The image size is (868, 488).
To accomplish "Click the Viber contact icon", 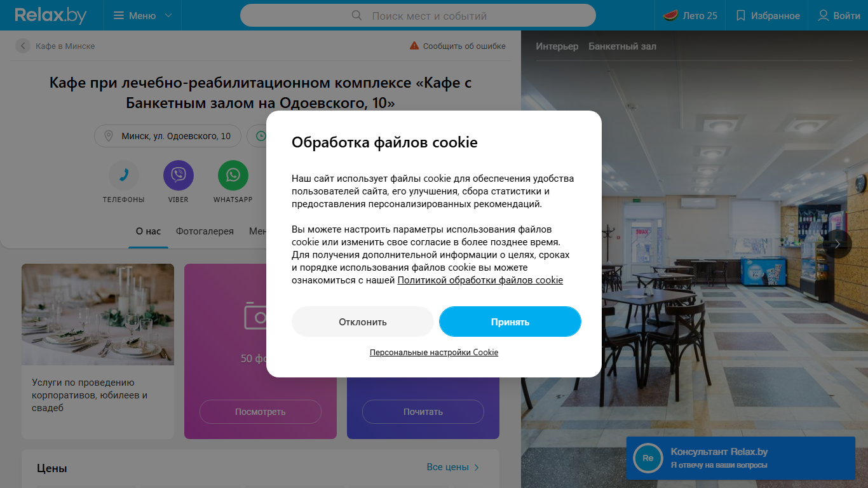I will point(179,175).
